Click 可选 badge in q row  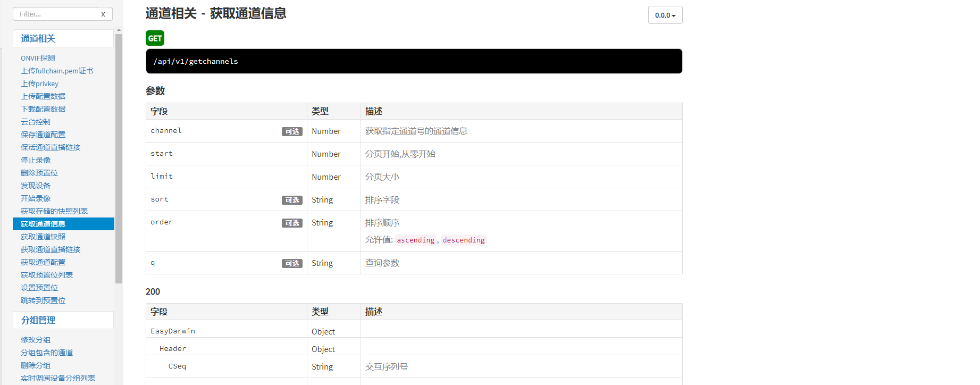tap(292, 263)
